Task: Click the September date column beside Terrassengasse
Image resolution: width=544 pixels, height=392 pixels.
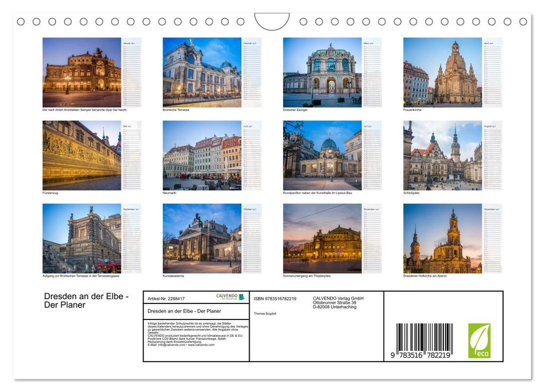Action: [x=132, y=238]
